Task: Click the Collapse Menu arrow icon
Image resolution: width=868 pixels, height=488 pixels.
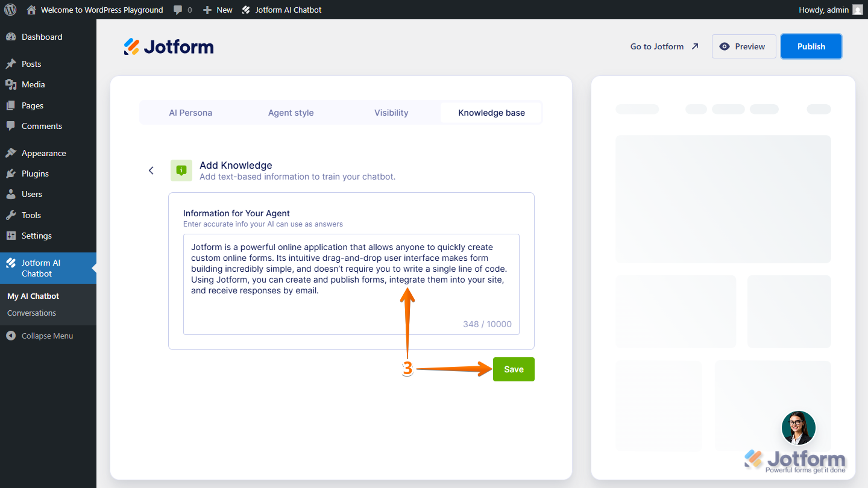Action: pyautogui.click(x=11, y=336)
